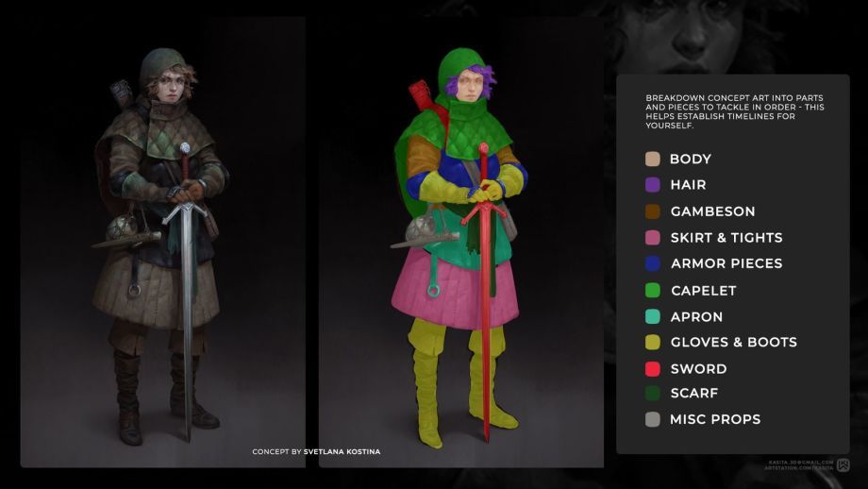Click the 'CAPELET' legend label

click(704, 291)
